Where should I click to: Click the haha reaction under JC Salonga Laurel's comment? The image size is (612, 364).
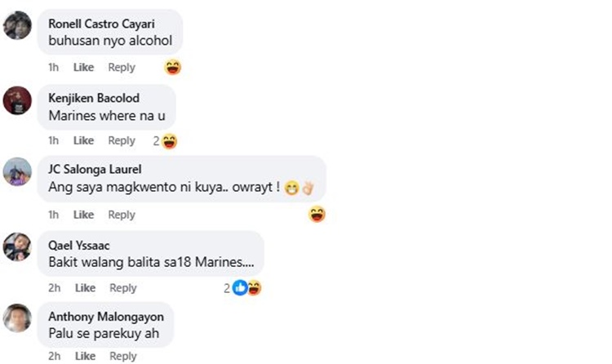pyautogui.click(x=317, y=215)
